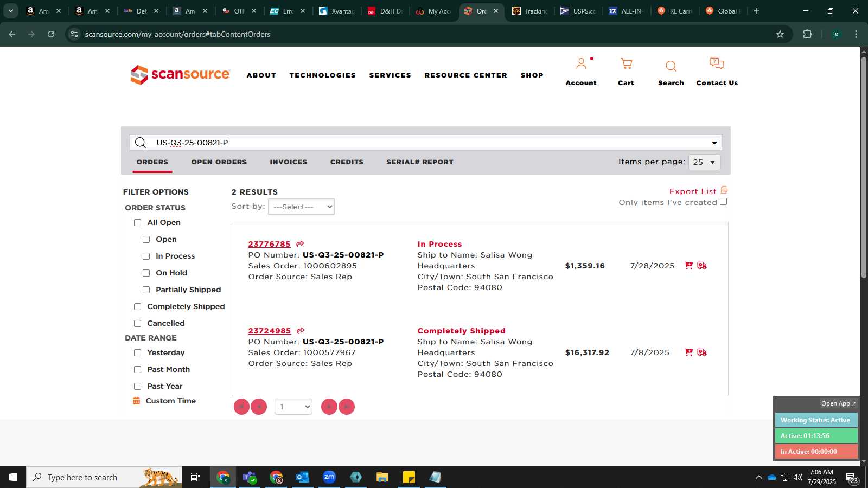Open File Explorer from the taskbar
The width and height of the screenshot is (868, 488).
(x=382, y=477)
